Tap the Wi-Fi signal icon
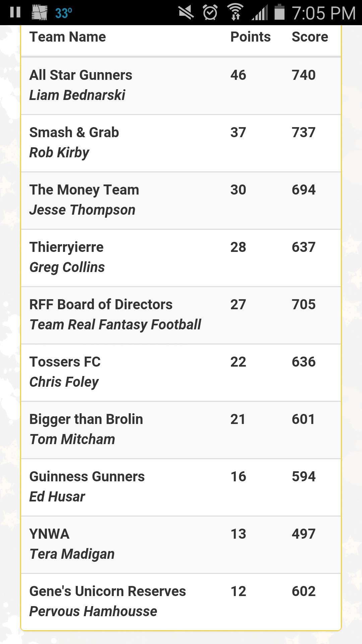Viewport: 362px width, 644px height. pyautogui.click(x=236, y=12)
